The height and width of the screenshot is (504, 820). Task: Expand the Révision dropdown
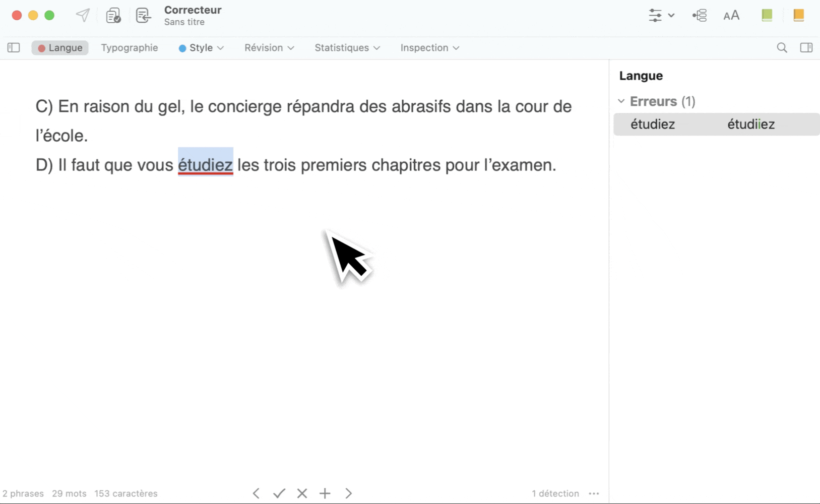pyautogui.click(x=269, y=48)
